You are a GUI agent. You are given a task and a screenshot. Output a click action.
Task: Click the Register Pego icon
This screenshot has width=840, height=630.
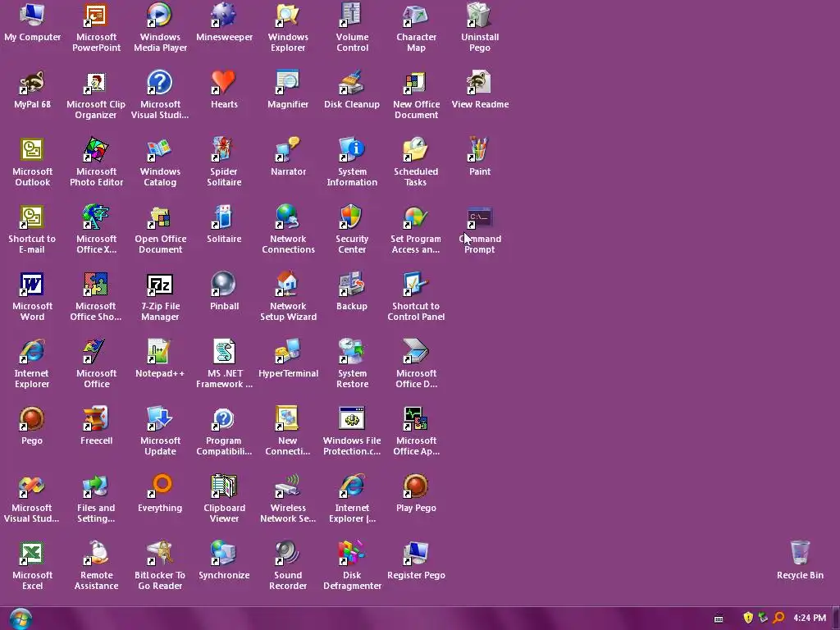click(416, 554)
